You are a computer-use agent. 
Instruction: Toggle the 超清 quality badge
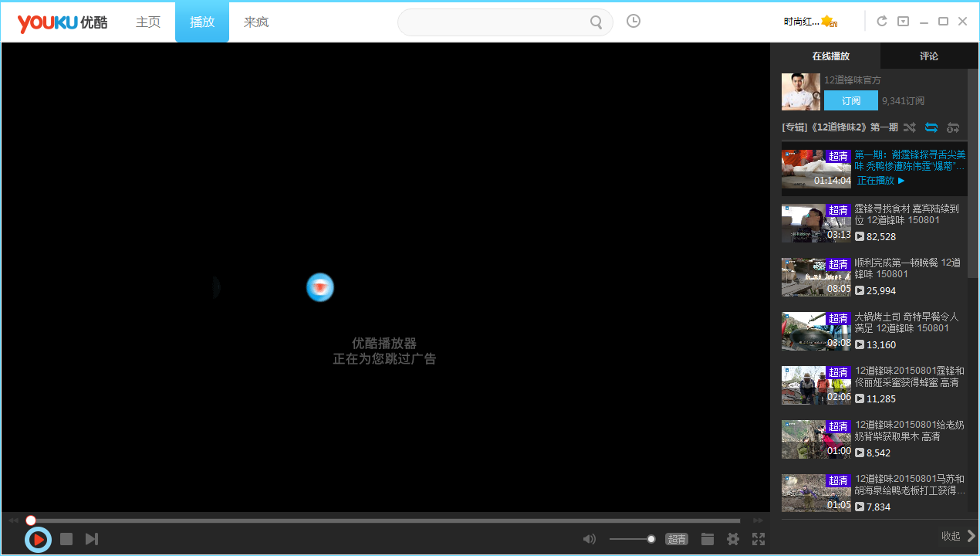coord(674,538)
